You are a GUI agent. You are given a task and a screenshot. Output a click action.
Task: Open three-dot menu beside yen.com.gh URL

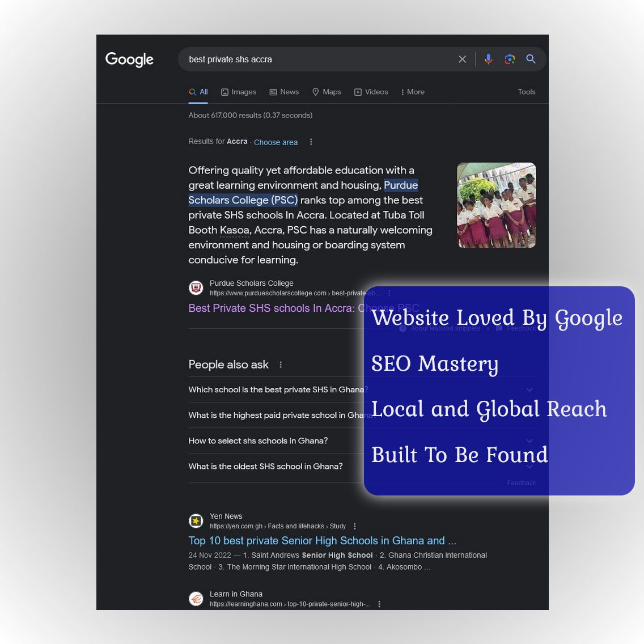[355, 526]
